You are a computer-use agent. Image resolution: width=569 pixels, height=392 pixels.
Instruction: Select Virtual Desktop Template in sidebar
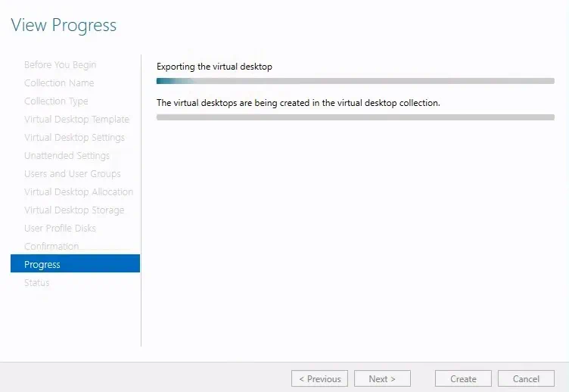click(76, 120)
